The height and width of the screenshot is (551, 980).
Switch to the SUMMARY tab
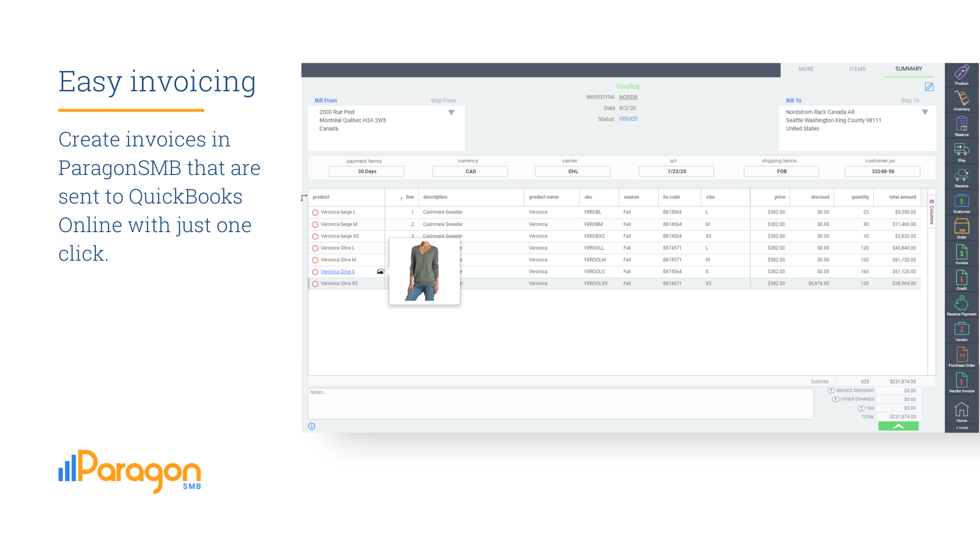pyautogui.click(x=909, y=69)
